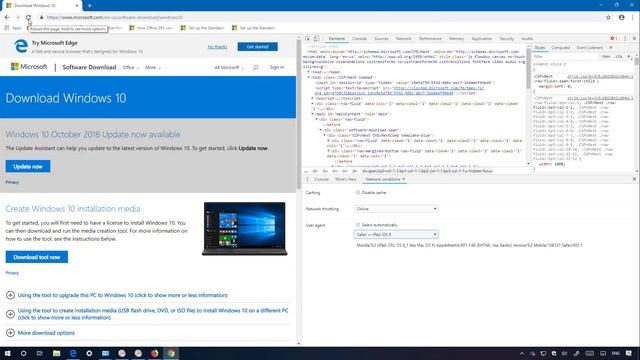Click Get started on Edge banner
640x360 pixels.
(x=258, y=47)
